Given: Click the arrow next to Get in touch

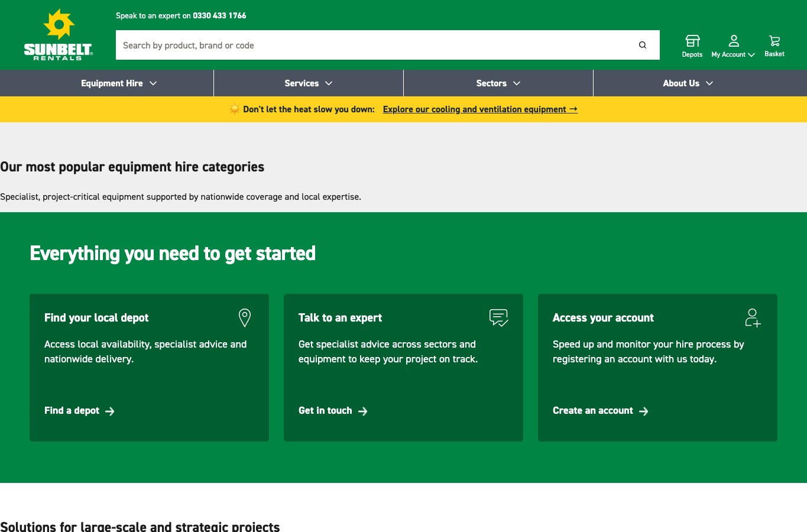Looking at the screenshot, I should point(363,411).
